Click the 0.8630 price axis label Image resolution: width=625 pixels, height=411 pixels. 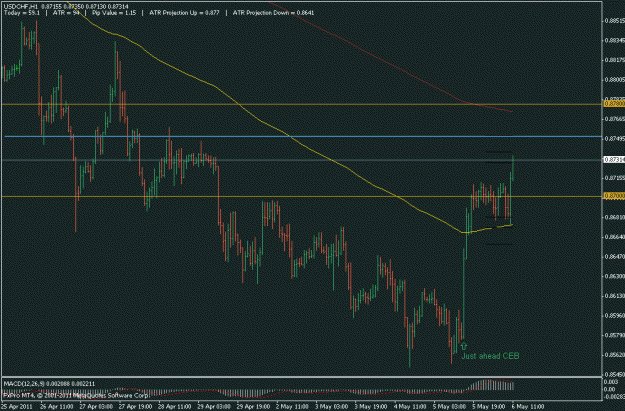[x=615, y=276]
